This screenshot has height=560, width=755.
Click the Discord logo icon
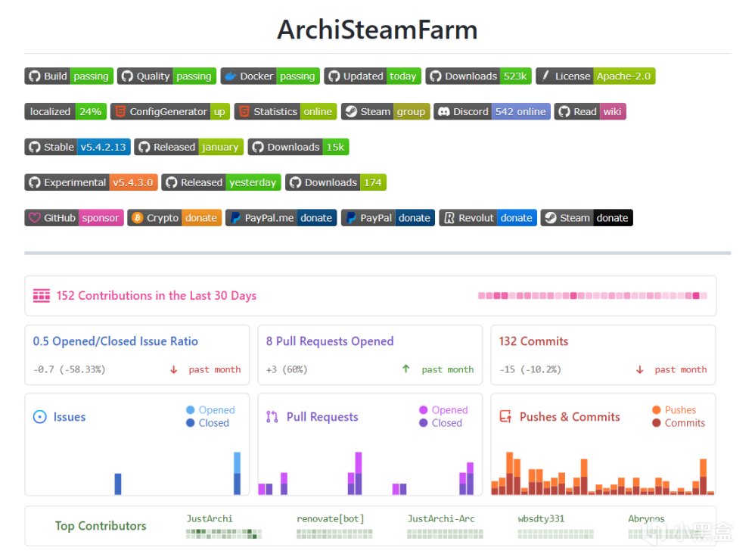(x=444, y=112)
